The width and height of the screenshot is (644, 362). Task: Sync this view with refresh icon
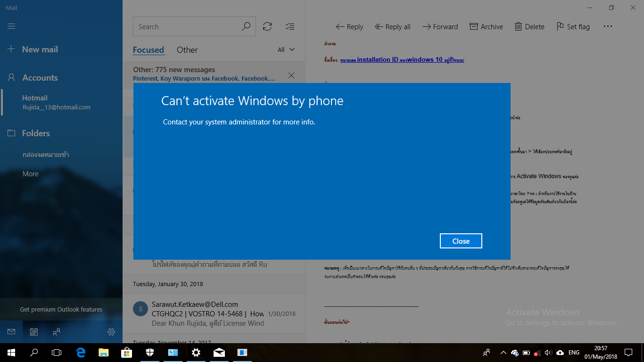(x=267, y=27)
